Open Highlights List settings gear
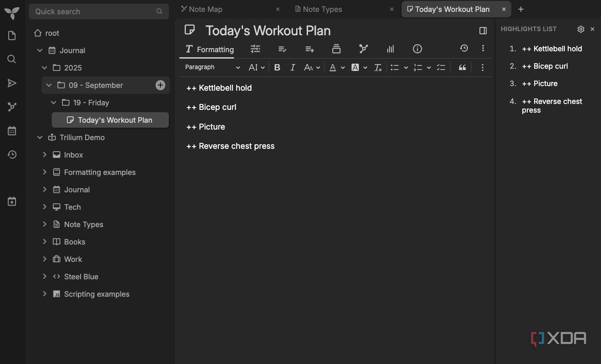This screenshot has width=601, height=364. [x=581, y=29]
